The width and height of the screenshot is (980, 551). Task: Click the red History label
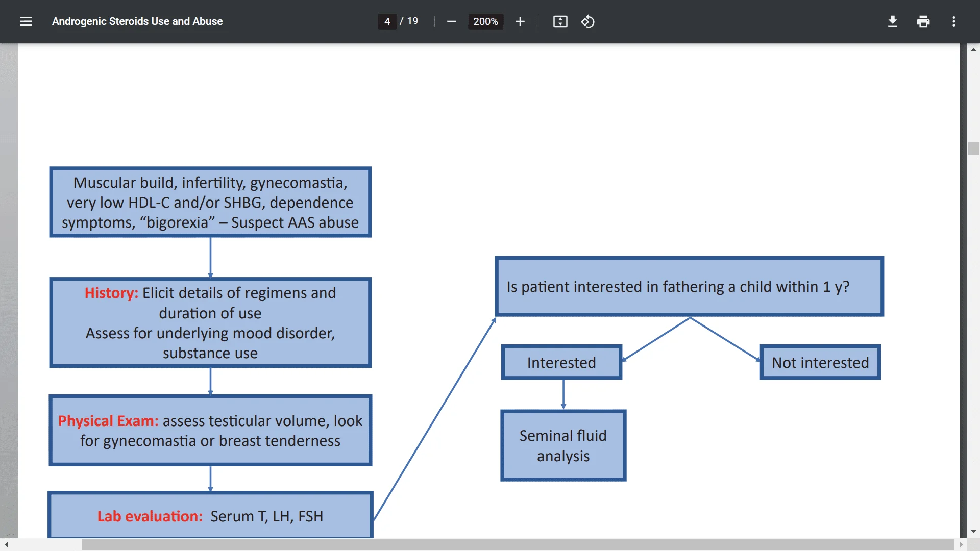click(x=111, y=293)
